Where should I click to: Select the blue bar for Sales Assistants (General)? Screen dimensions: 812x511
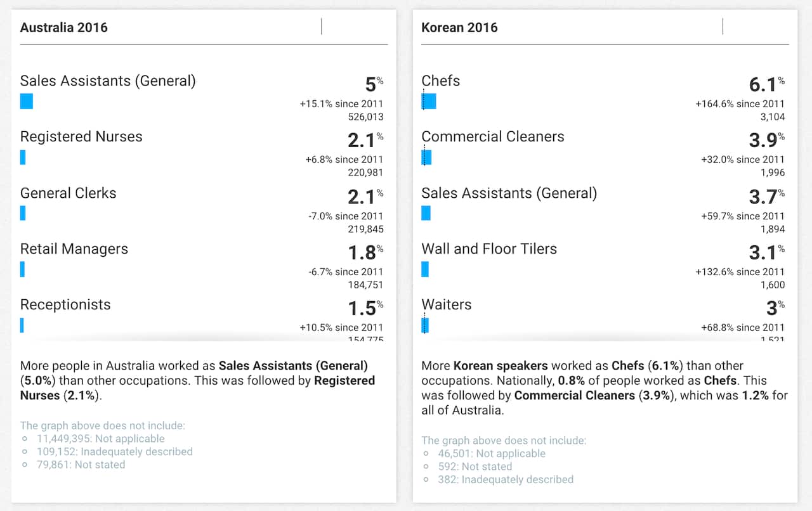(x=26, y=101)
